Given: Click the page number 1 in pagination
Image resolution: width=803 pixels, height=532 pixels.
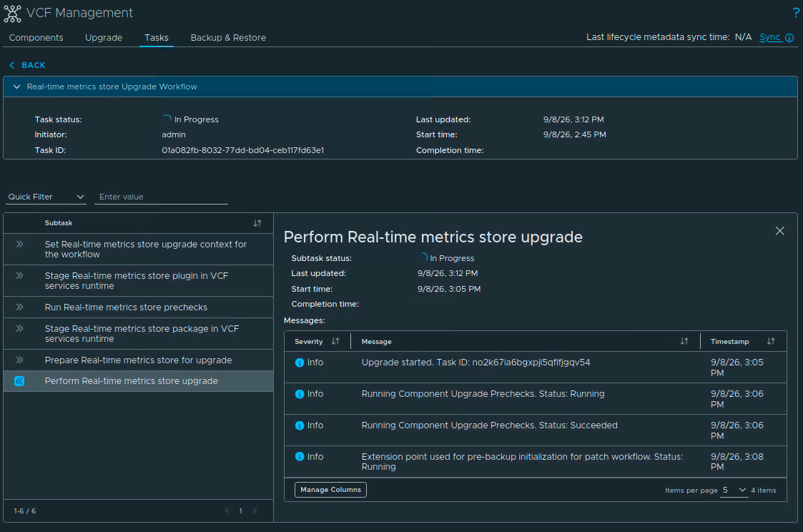Looking at the screenshot, I should pos(241,511).
